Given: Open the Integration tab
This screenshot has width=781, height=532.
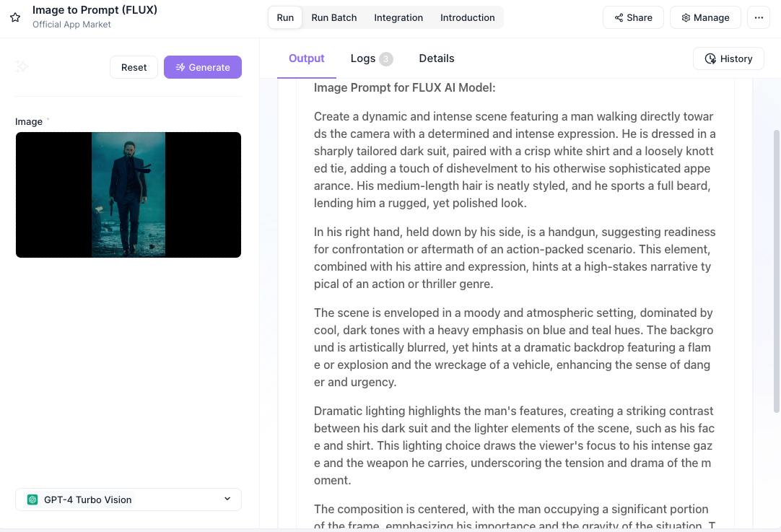Looking at the screenshot, I should point(398,17).
